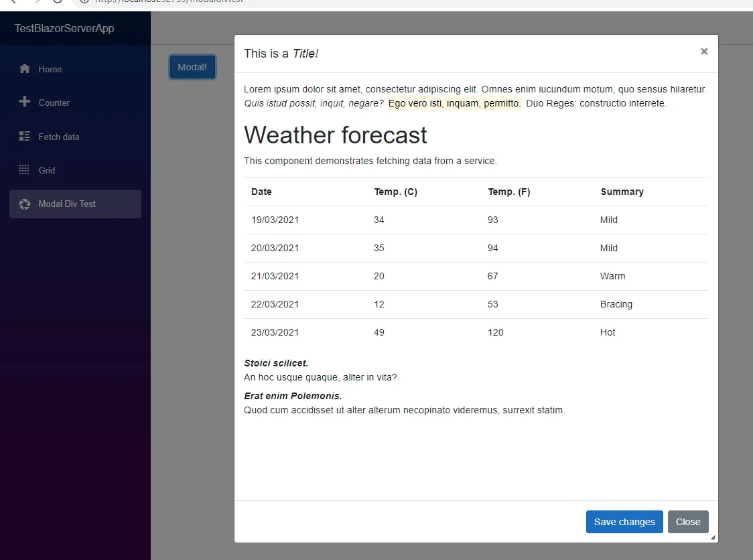Click the Modal Div Test aperture icon
Screen dimensions: 753x560
25,204
